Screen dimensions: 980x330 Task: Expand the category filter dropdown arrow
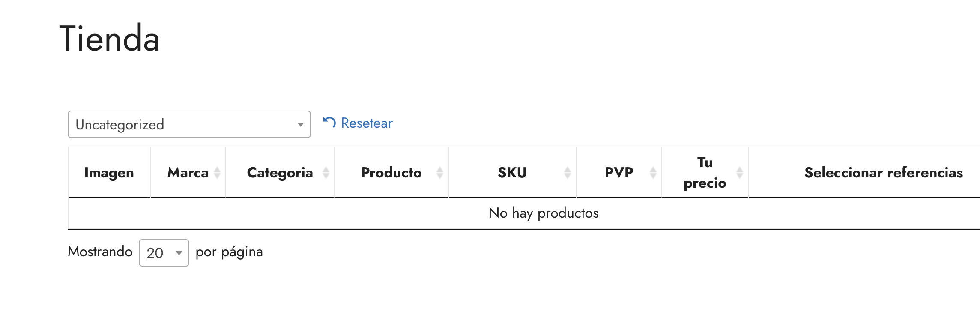[x=301, y=125]
